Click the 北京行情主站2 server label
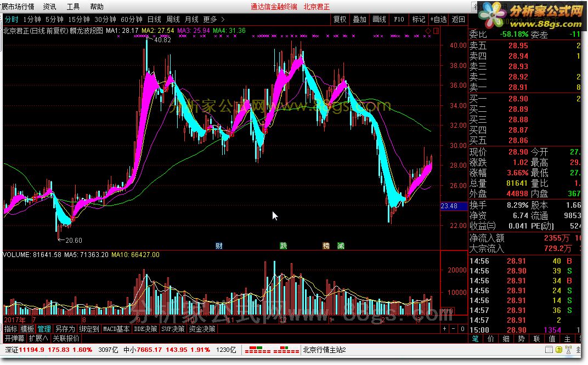 coord(324,350)
